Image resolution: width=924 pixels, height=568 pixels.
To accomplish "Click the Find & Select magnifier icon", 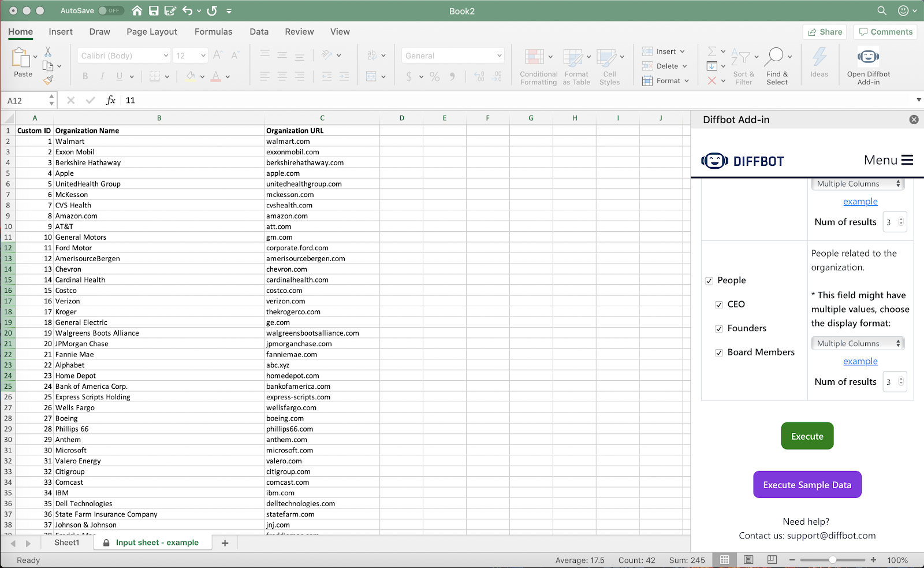I will [774, 57].
